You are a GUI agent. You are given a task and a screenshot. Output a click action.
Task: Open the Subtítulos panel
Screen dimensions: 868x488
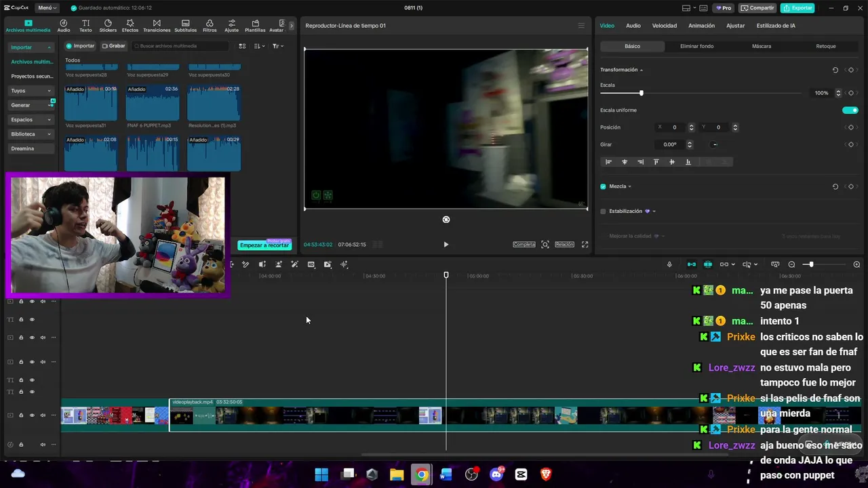[185, 26]
